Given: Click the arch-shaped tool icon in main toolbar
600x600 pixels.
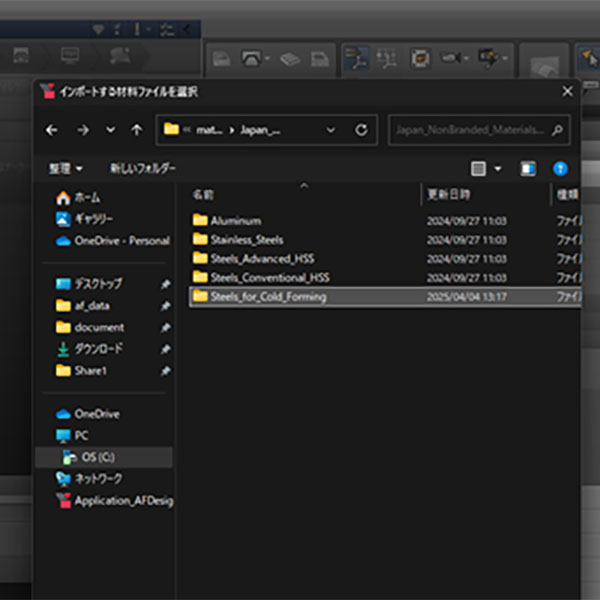Looking at the screenshot, I should 251,59.
